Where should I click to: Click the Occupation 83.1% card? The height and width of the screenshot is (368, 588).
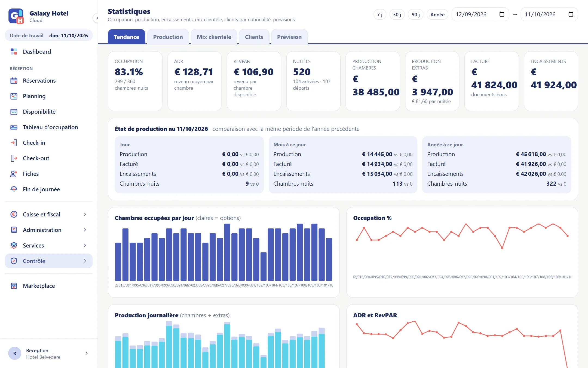[x=135, y=81]
